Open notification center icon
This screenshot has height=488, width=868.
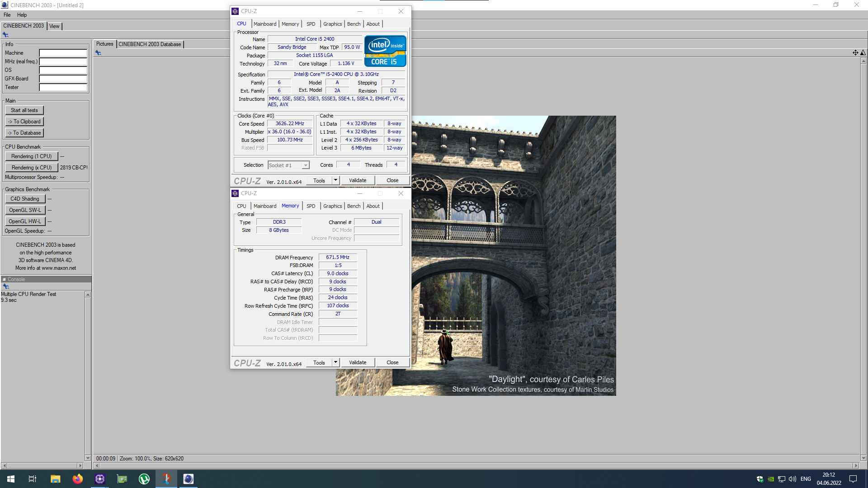click(853, 479)
